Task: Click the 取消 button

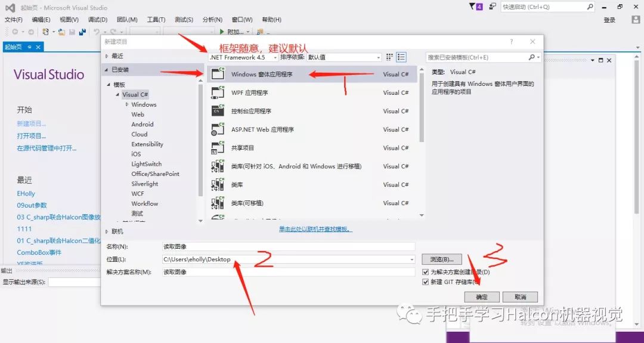Action: [x=520, y=297]
